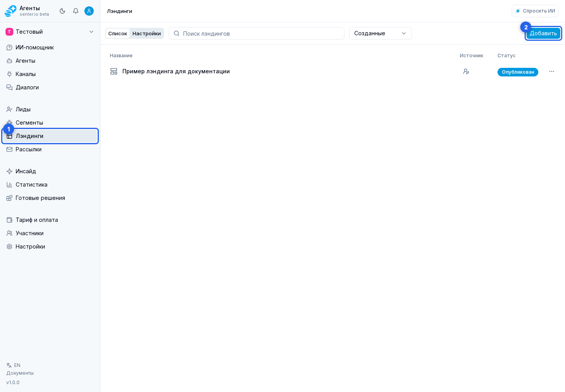This screenshot has height=392, width=565.
Task: Click the Senler Agents logo
Action: (x=11, y=11)
